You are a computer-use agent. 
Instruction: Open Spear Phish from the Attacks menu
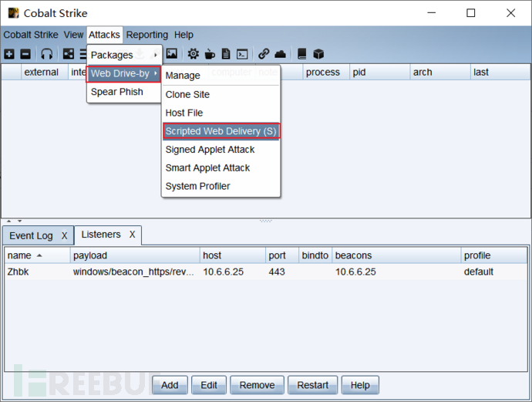pos(116,92)
